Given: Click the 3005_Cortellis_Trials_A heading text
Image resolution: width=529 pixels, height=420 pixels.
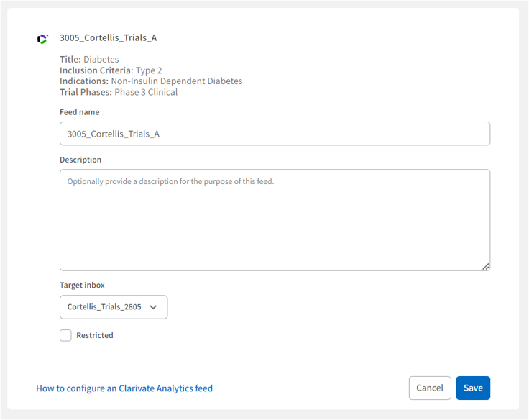Looking at the screenshot, I should click(x=108, y=38).
